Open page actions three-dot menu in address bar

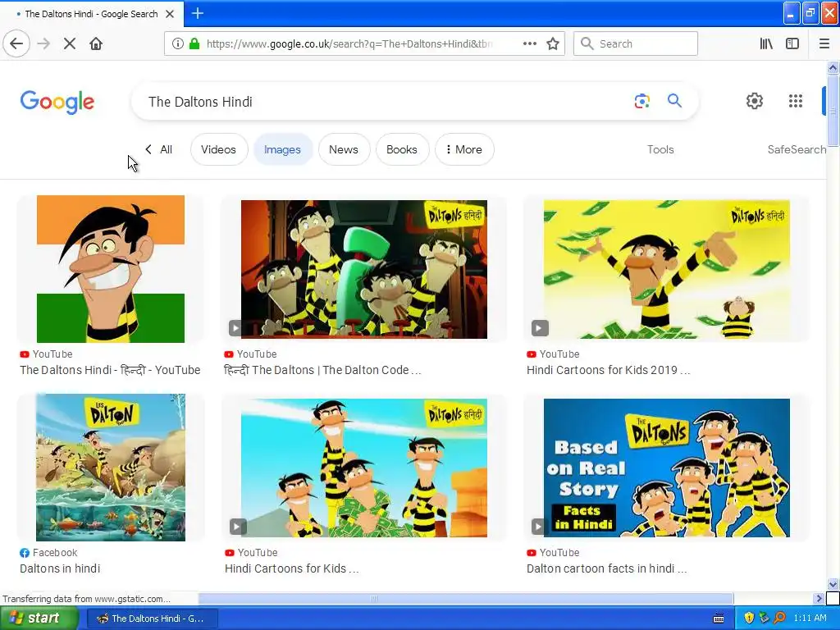pos(529,43)
